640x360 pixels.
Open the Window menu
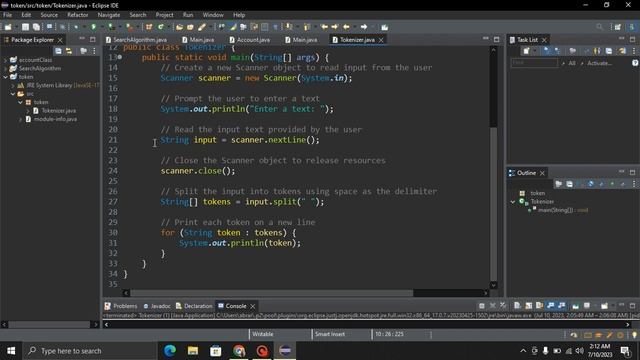pos(213,15)
